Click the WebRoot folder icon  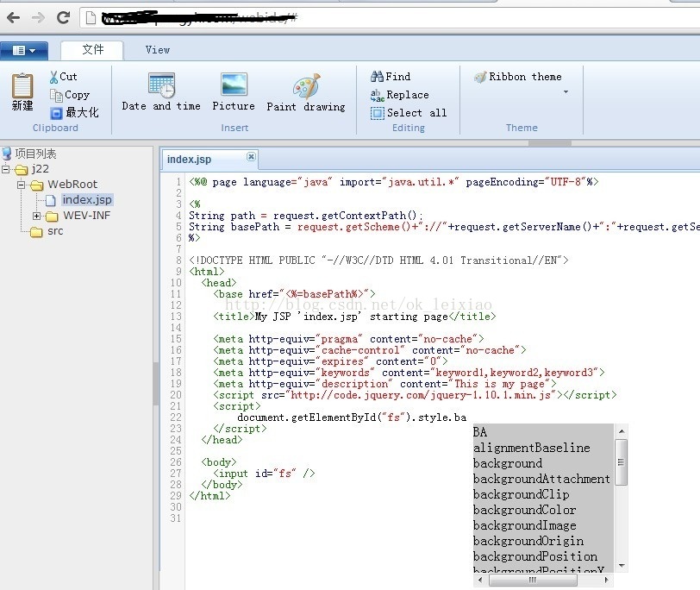coord(37,185)
